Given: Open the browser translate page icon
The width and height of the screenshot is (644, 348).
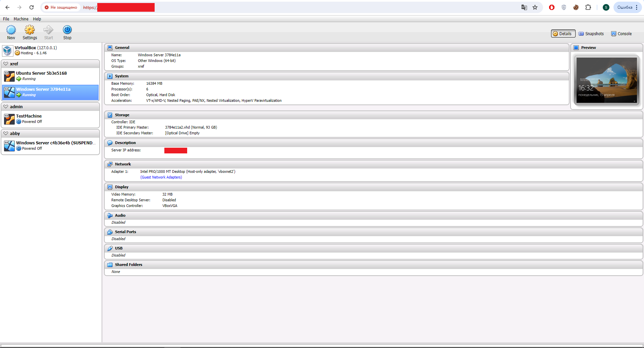Looking at the screenshot, I should point(524,7).
